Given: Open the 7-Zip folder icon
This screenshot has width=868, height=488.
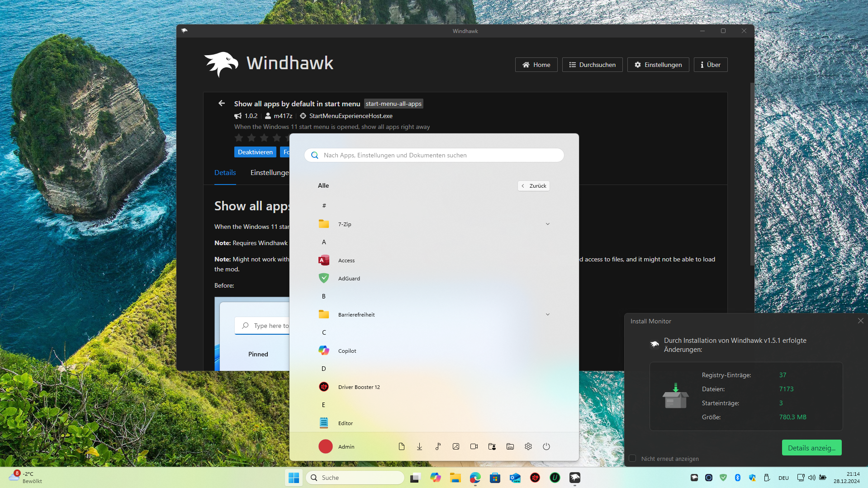Looking at the screenshot, I should click(x=324, y=224).
